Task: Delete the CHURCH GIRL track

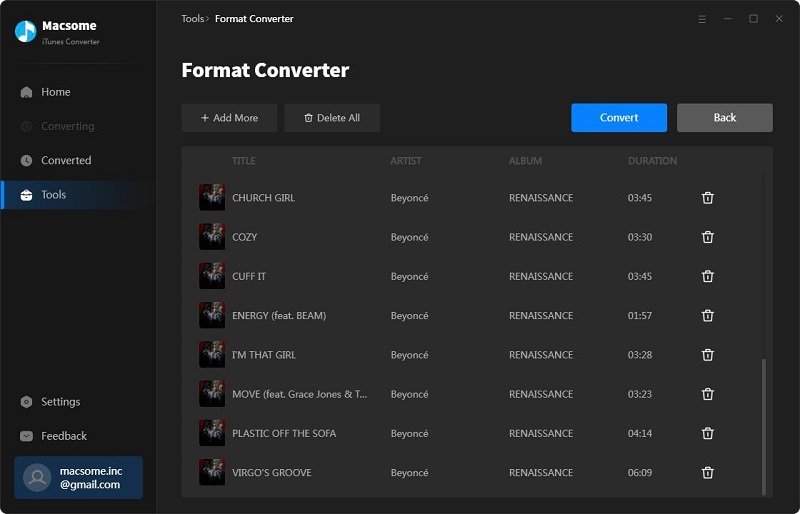Action: [707, 198]
